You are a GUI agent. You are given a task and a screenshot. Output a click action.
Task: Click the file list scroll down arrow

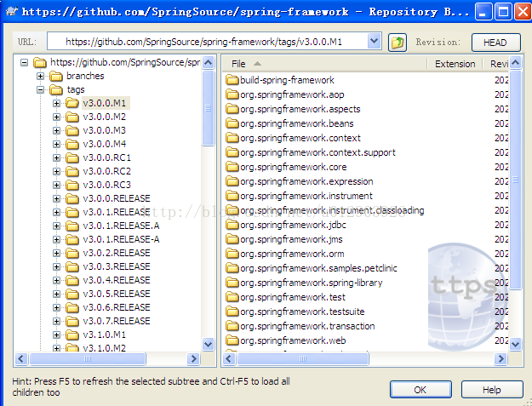point(515,344)
